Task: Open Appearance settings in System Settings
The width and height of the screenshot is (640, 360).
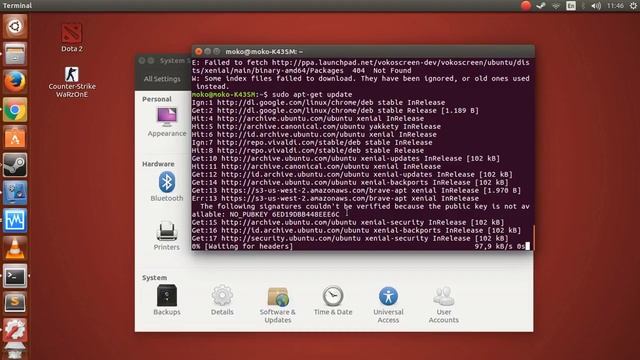Action: coord(167,122)
